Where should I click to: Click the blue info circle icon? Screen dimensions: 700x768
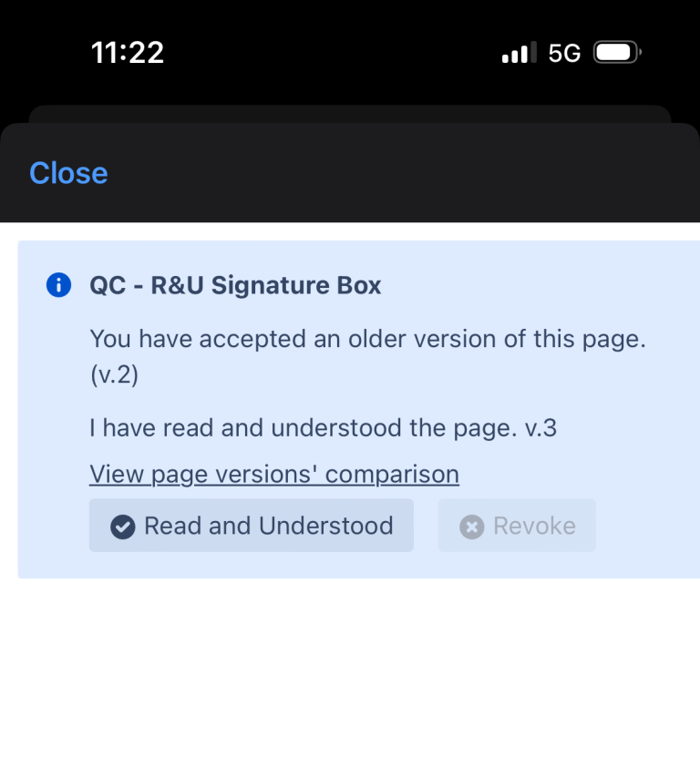58,285
